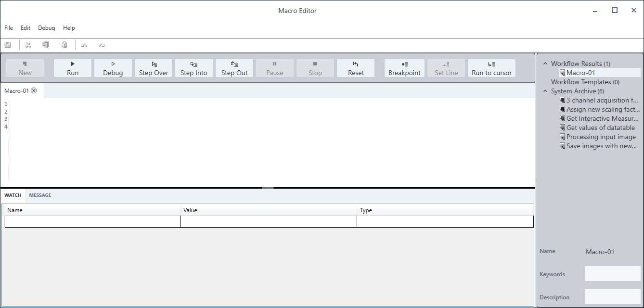Click the Save macro icon
The height and width of the screenshot is (308, 644).
pos(8,44)
